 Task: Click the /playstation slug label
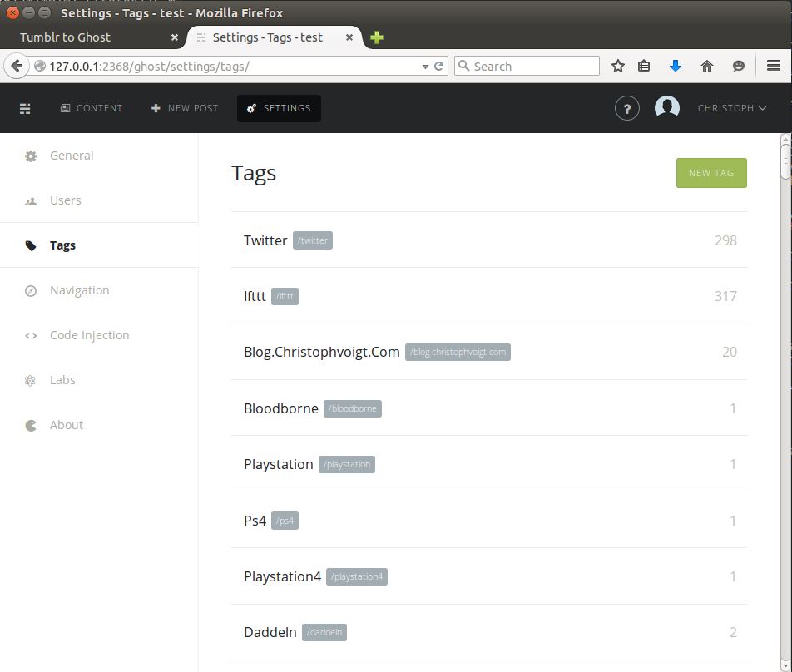tap(346, 464)
